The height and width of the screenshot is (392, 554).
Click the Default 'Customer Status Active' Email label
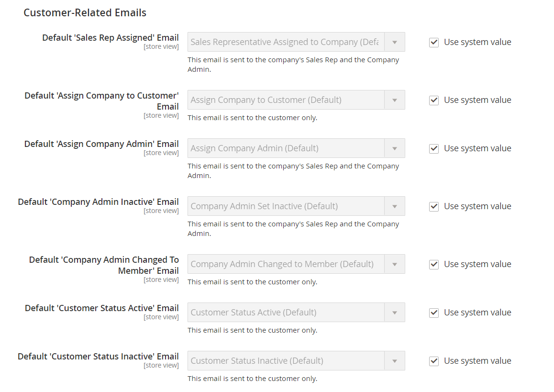coord(102,308)
